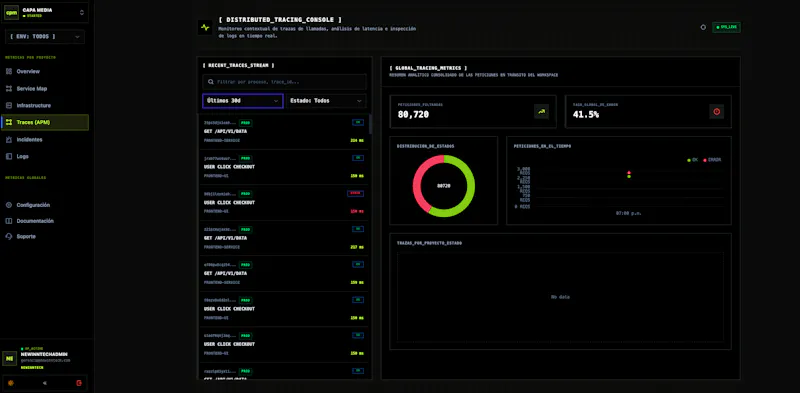The height and width of the screenshot is (393, 800).
Task: Click the magnifier icon in trace filter
Action: click(x=211, y=82)
